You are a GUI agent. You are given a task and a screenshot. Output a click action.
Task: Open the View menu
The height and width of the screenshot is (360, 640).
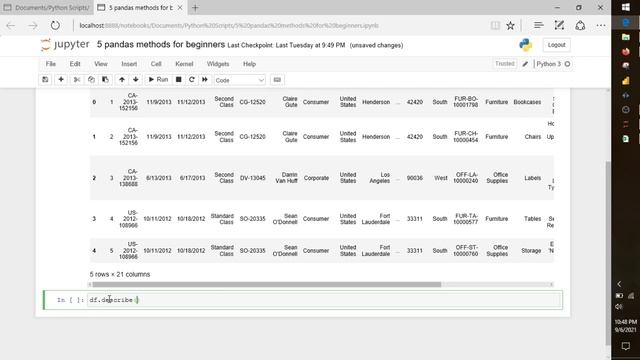(101, 64)
